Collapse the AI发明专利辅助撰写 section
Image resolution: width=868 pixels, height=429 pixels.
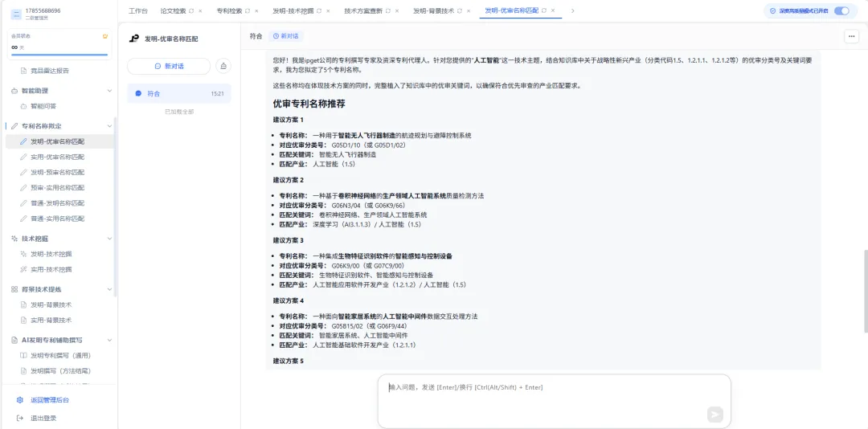pyautogui.click(x=109, y=340)
